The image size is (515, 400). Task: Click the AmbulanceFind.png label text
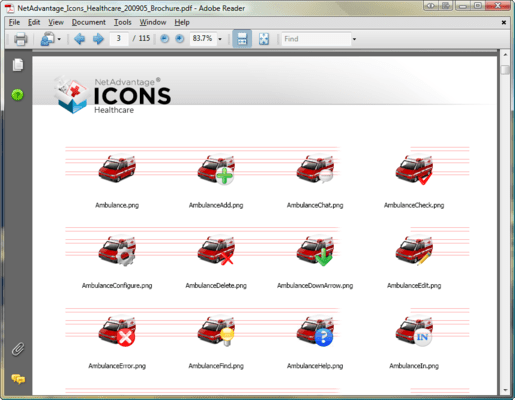[x=216, y=366]
